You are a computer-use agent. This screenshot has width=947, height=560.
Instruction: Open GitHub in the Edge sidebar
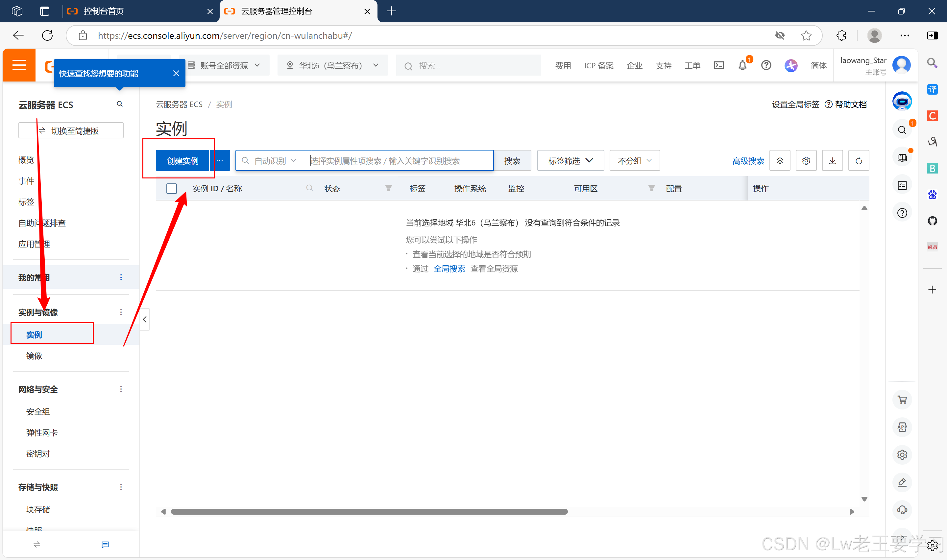click(x=932, y=221)
